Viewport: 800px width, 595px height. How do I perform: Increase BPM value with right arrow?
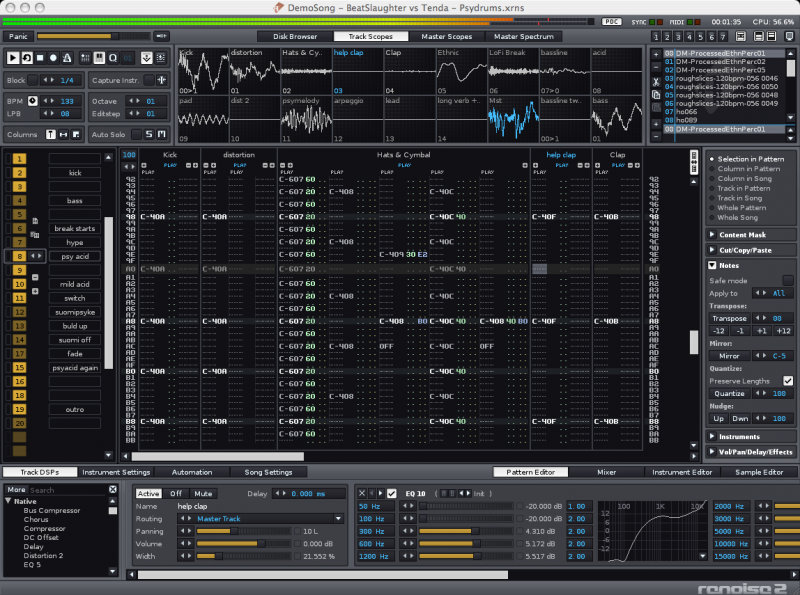click(x=53, y=101)
